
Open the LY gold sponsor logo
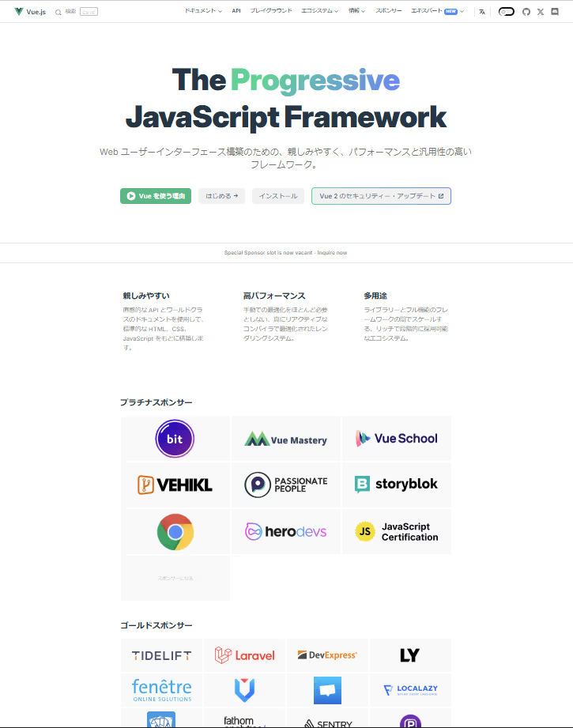click(410, 655)
